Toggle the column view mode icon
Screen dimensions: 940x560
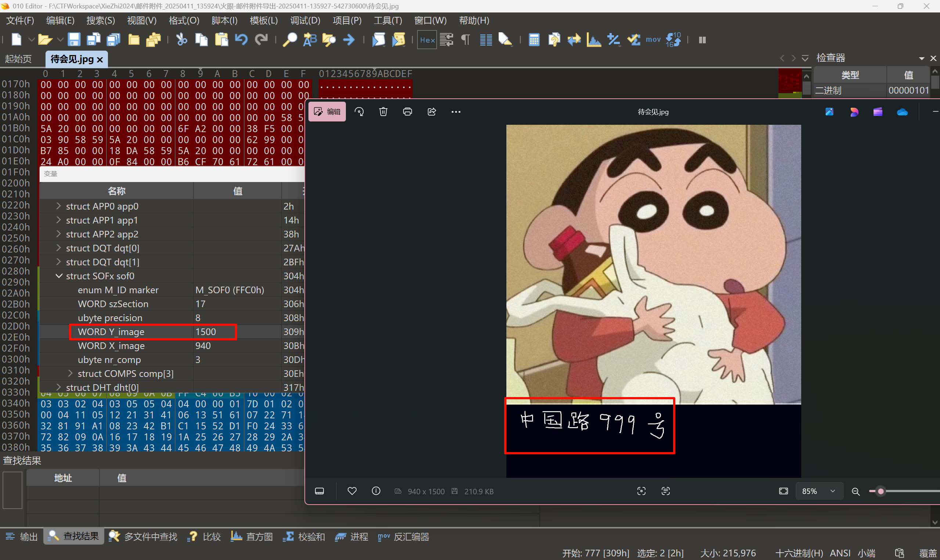pyautogui.click(x=486, y=40)
